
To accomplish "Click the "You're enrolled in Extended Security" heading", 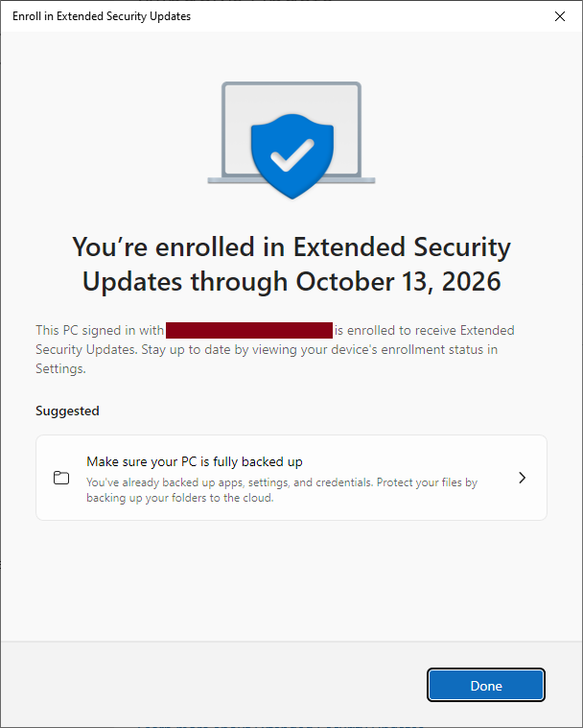I will pyautogui.click(x=291, y=247).
